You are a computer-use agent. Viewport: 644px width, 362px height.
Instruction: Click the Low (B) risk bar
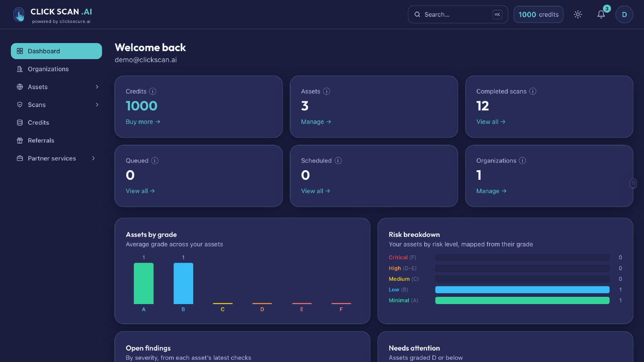click(522, 290)
